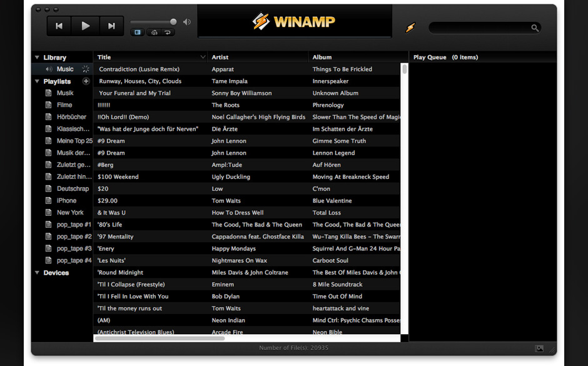The width and height of the screenshot is (588, 366).
Task: Click the artwork image icon in status bar
Action: coord(539,348)
